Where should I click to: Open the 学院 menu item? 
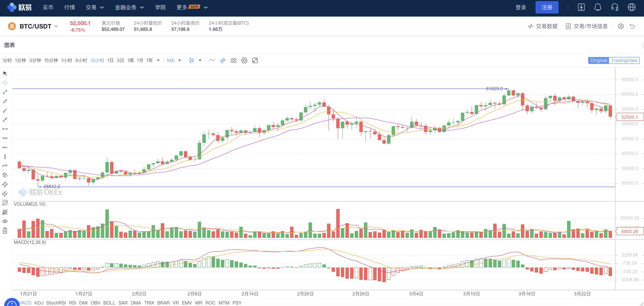(160, 7)
